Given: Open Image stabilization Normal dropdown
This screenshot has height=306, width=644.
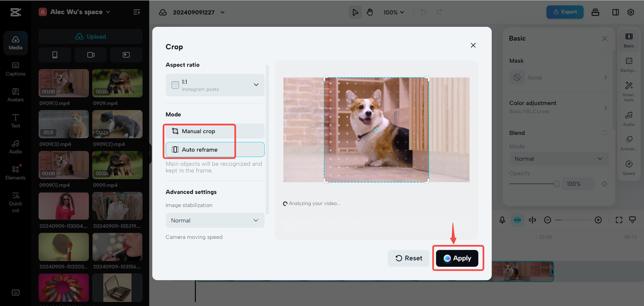Looking at the screenshot, I should pyautogui.click(x=215, y=220).
